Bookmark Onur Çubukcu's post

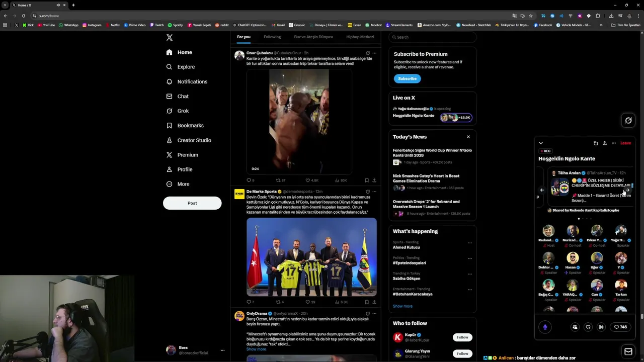coord(367,180)
